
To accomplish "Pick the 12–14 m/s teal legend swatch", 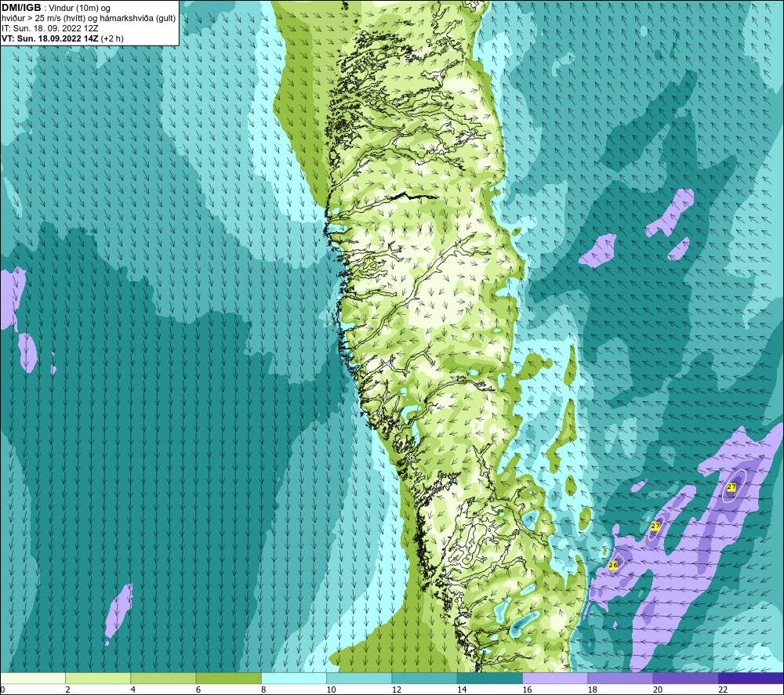I will point(424,678).
